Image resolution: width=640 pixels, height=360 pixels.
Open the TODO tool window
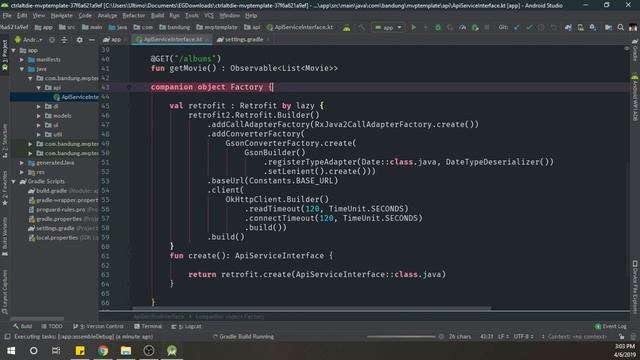[52, 327]
